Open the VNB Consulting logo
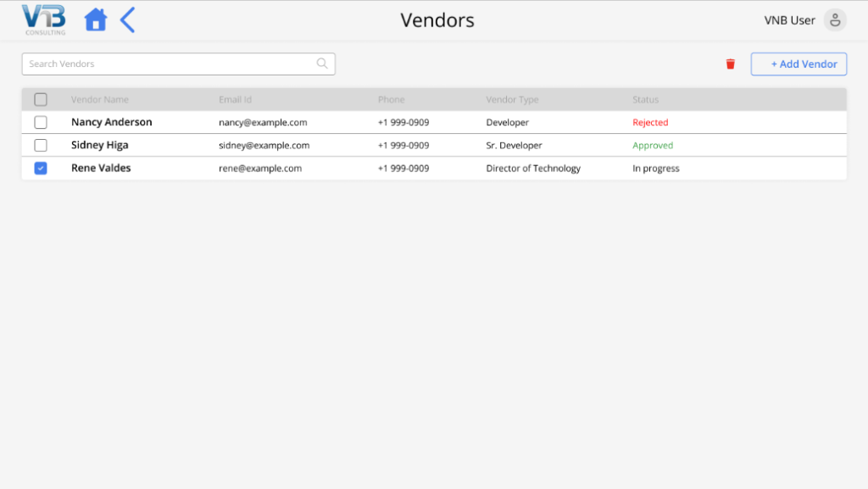 [44, 19]
